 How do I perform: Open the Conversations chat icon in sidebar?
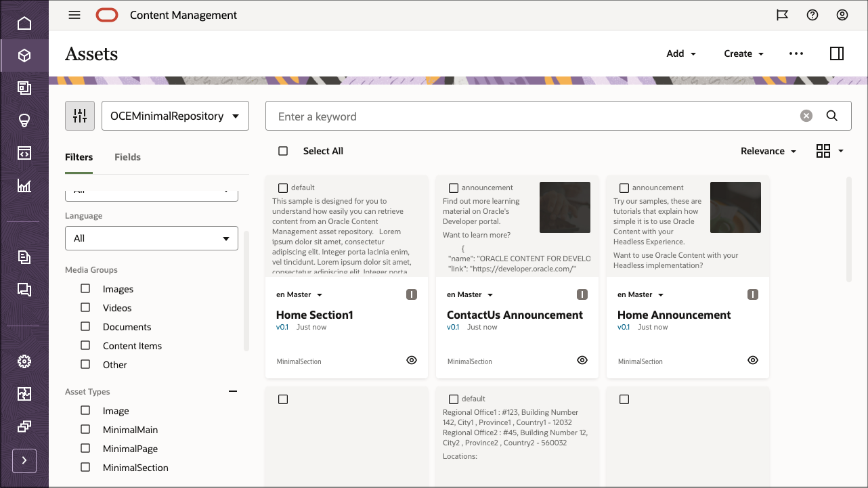point(24,290)
